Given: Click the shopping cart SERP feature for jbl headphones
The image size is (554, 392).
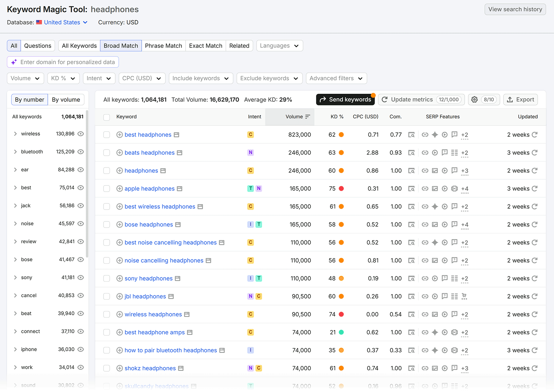Looking at the screenshot, I should [464, 297].
